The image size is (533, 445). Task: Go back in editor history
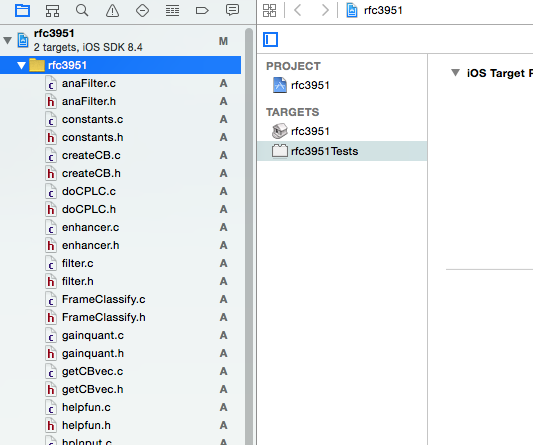click(x=298, y=10)
